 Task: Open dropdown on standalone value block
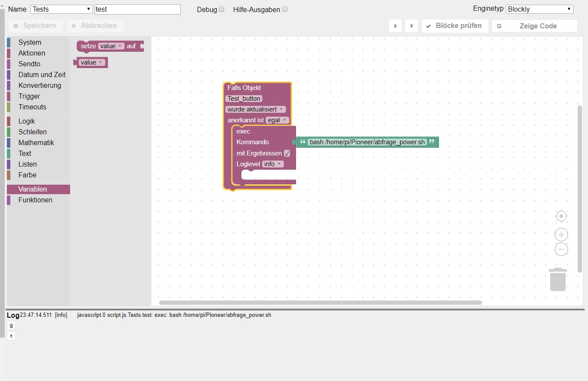click(92, 62)
